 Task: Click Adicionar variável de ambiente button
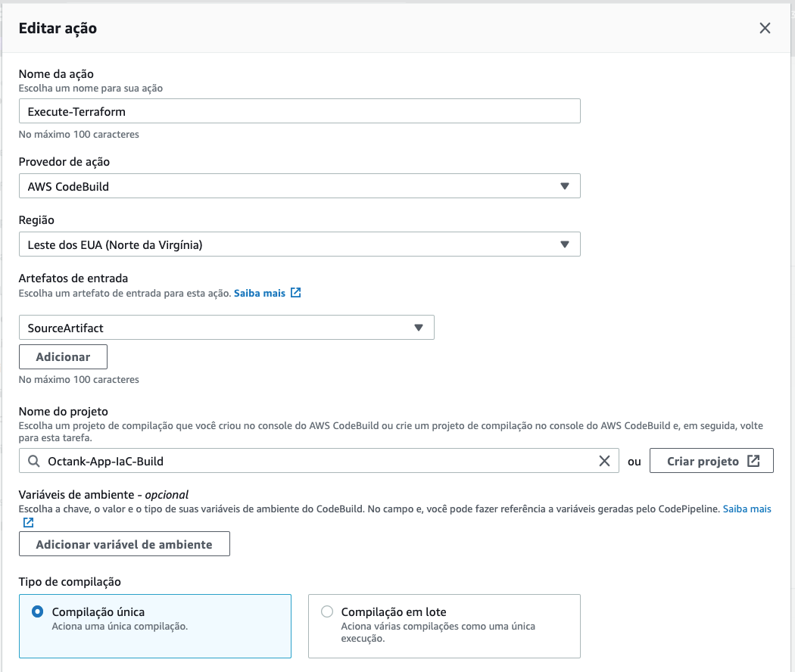point(124,544)
